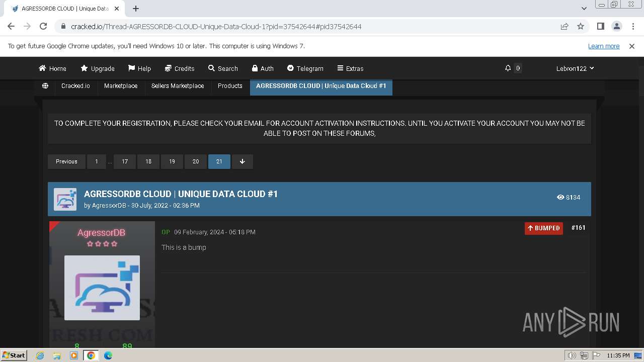Open Internet Explorer from taskbar
644x362 pixels.
(40, 355)
